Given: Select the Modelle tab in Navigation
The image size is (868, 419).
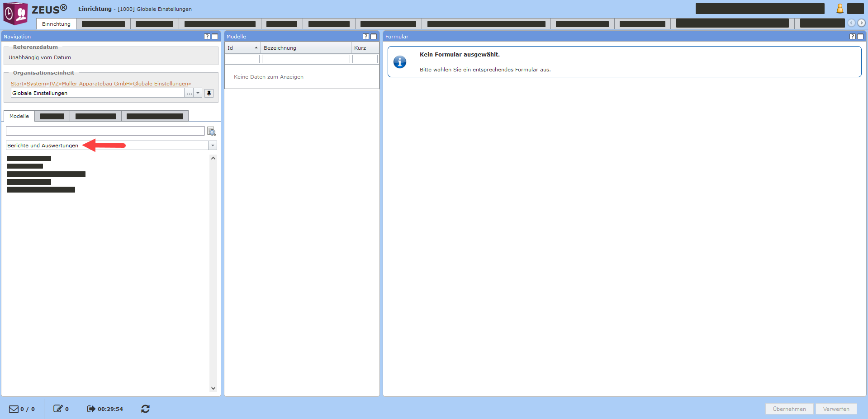Looking at the screenshot, I should click(19, 116).
